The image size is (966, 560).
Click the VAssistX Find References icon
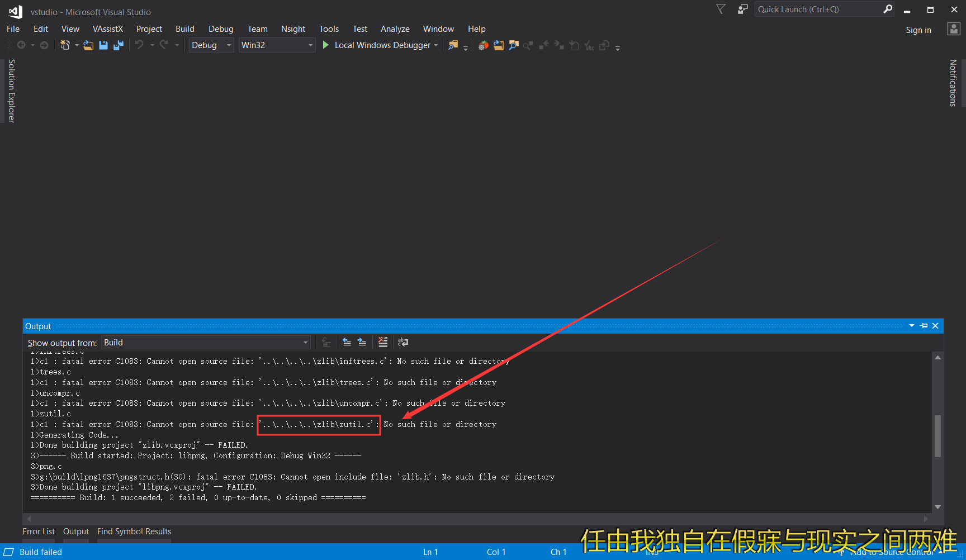pyautogui.click(x=528, y=45)
